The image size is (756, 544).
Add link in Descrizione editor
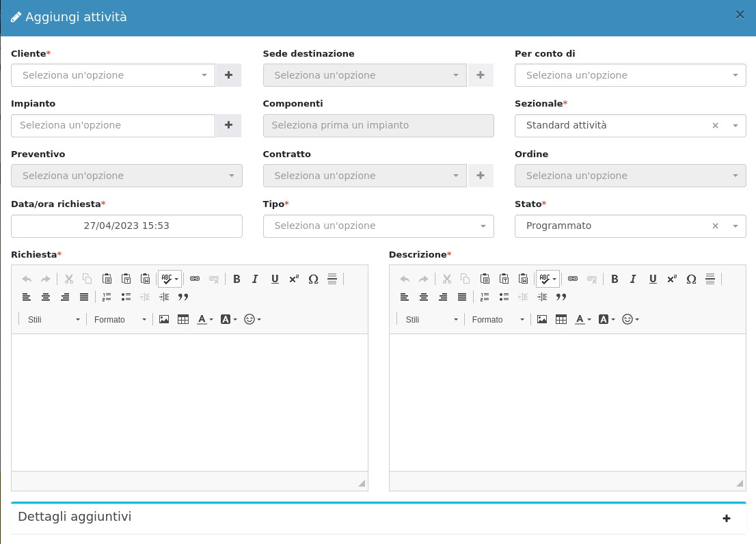(573, 279)
